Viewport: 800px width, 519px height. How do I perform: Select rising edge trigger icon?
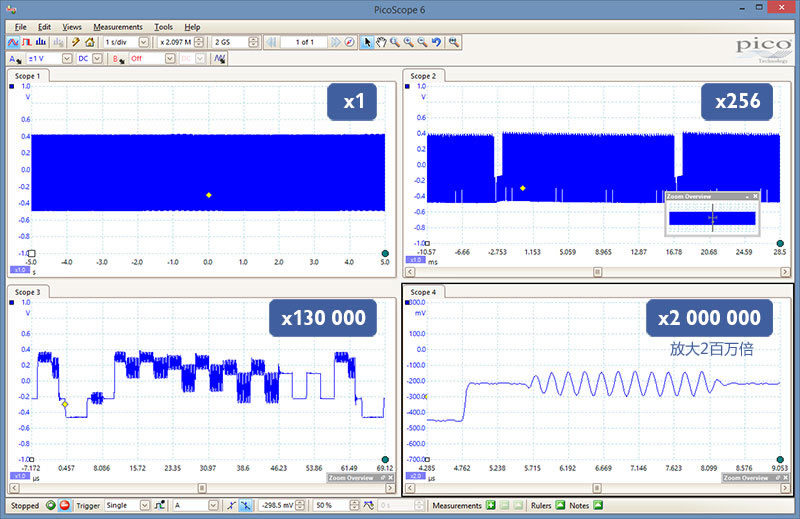(x=232, y=505)
